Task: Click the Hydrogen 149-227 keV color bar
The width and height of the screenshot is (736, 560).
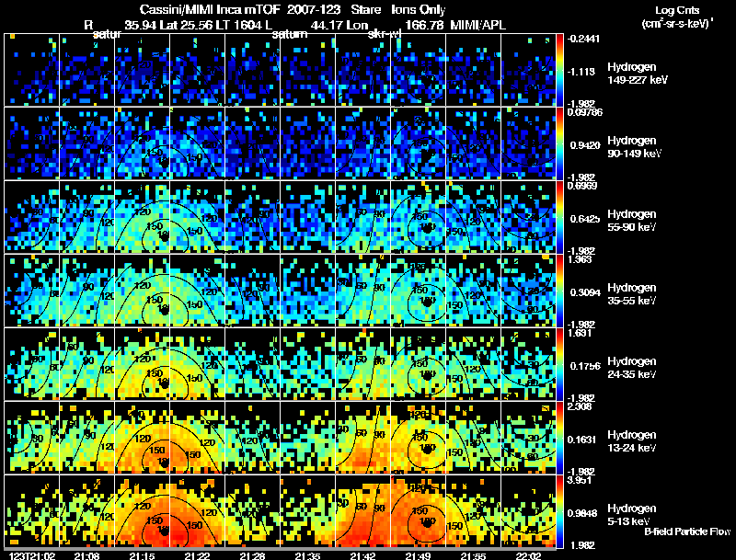Action: coord(559,70)
